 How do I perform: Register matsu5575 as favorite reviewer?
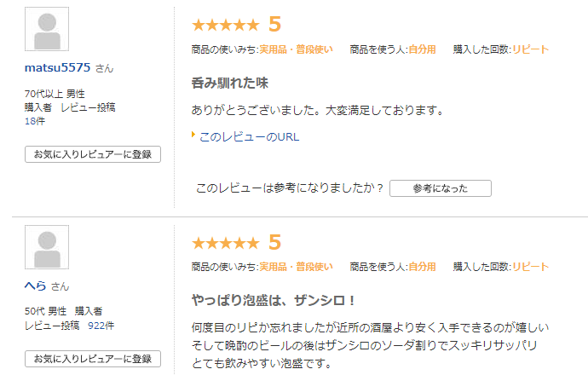tap(93, 154)
